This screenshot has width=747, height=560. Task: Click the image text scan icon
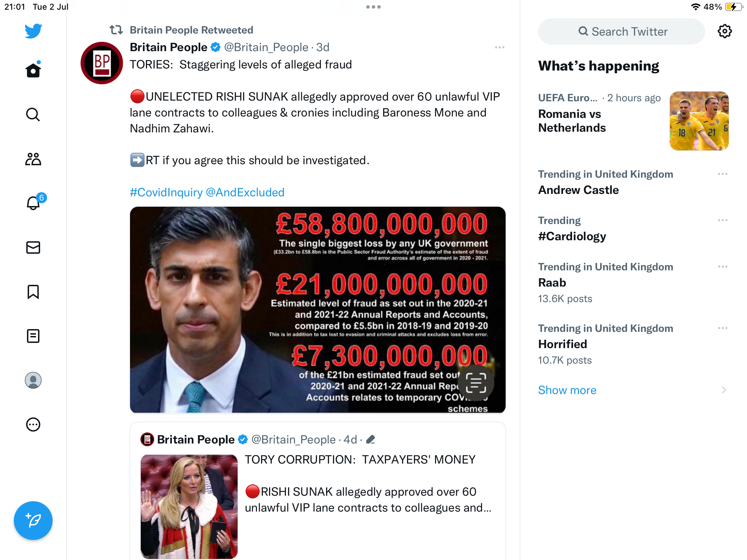[x=476, y=383]
